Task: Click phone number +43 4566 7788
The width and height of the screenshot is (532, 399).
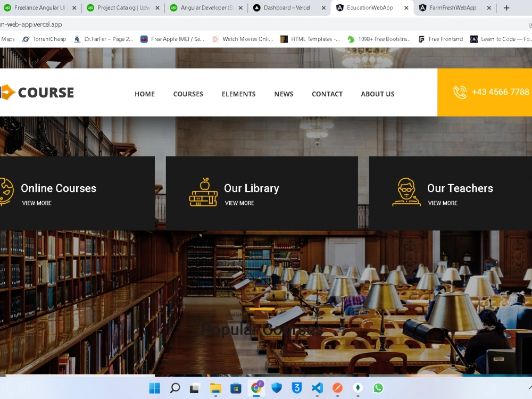Action: [501, 92]
